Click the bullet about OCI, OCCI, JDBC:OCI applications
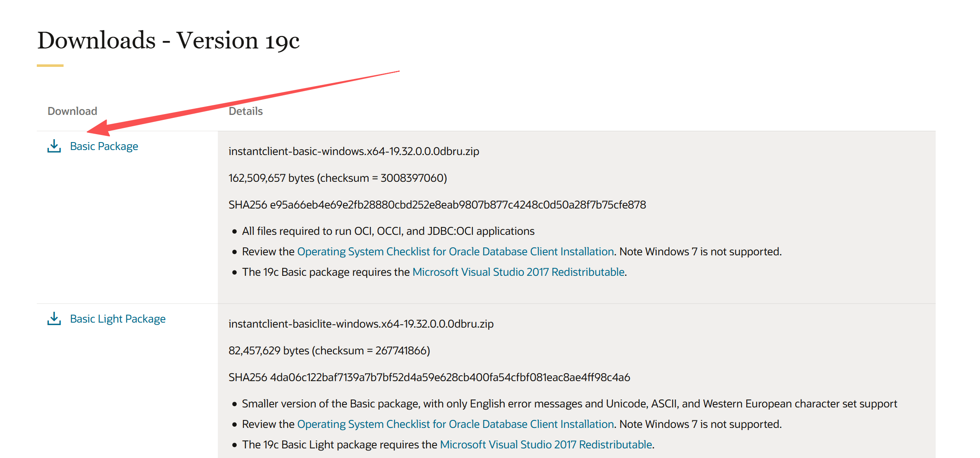This screenshot has height=458, width=980. [x=388, y=231]
